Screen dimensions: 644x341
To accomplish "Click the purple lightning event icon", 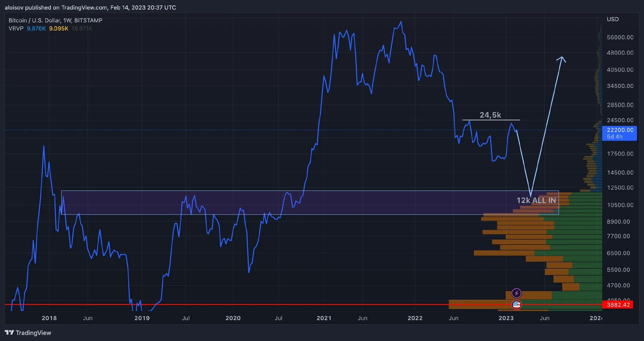I will tap(516, 293).
